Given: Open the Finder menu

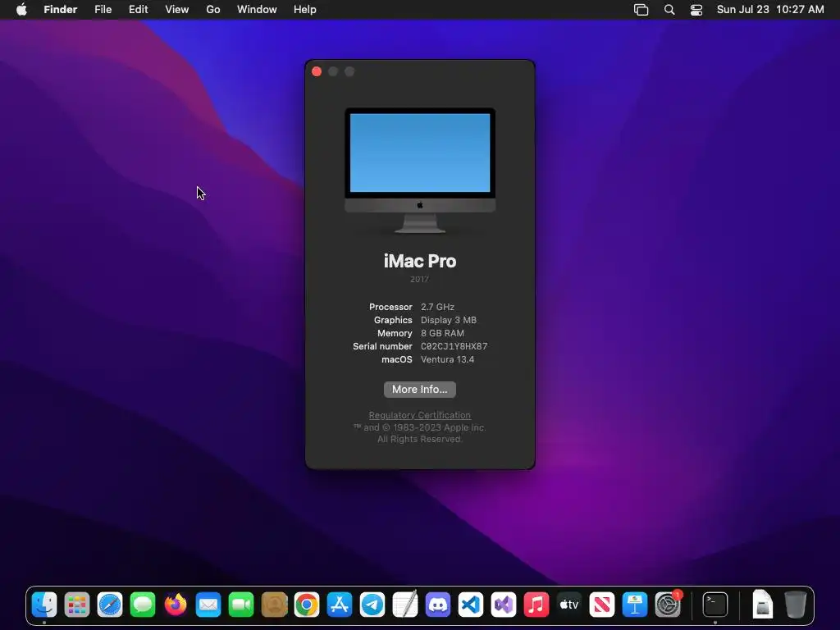Looking at the screenshot, I should point(61,10).
